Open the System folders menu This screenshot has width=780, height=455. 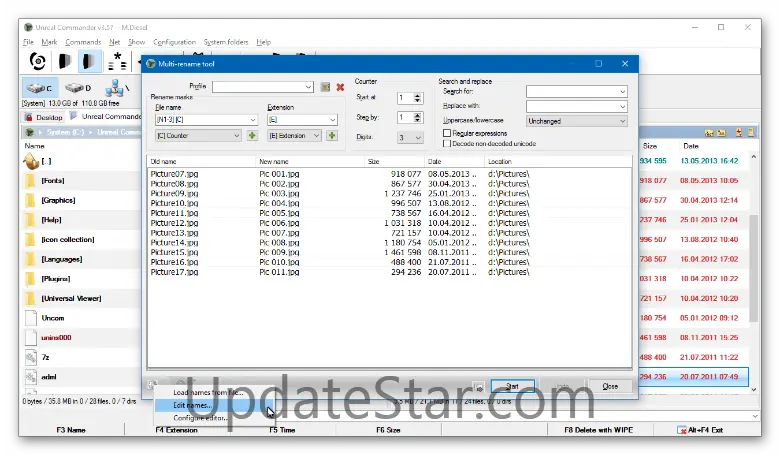coord(226,42)
